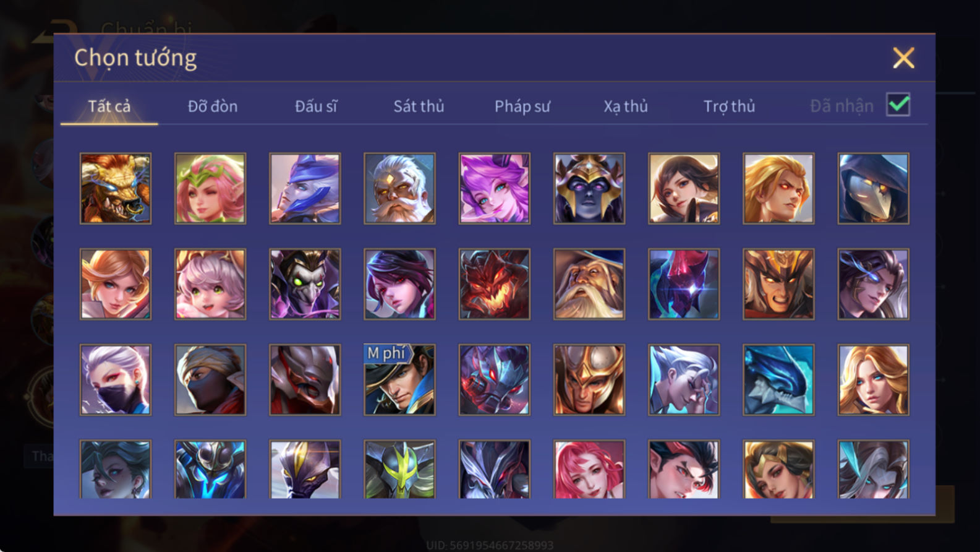Choose the red fiery demon hero portrait
Viewport: 980px width, 552px height.
tap(494, 284)
